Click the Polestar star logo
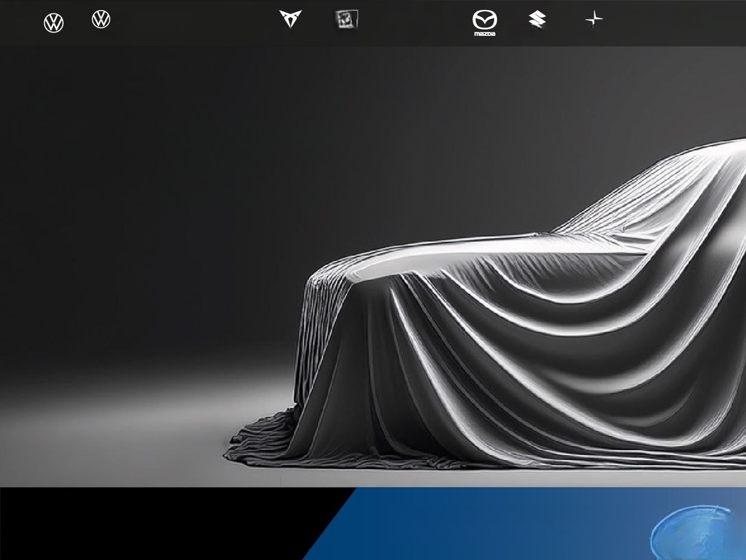Image resolution: width=746 pixels, height=560 pixels. [594, 20]
